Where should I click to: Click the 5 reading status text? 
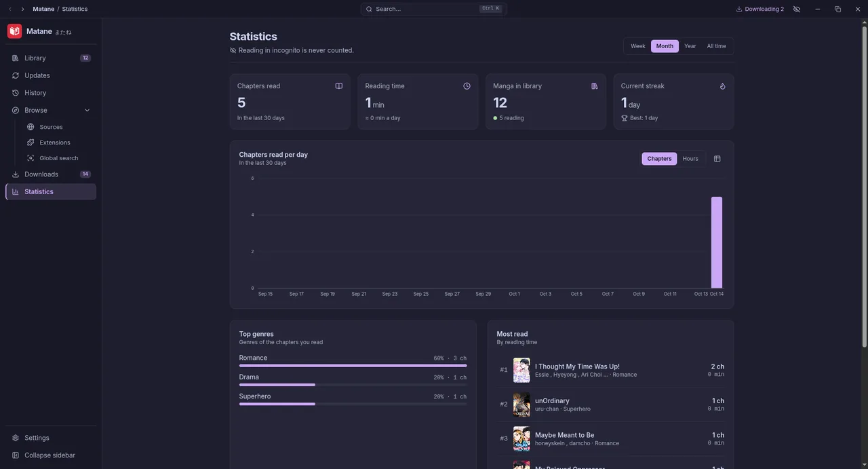[x=511, y=118]
